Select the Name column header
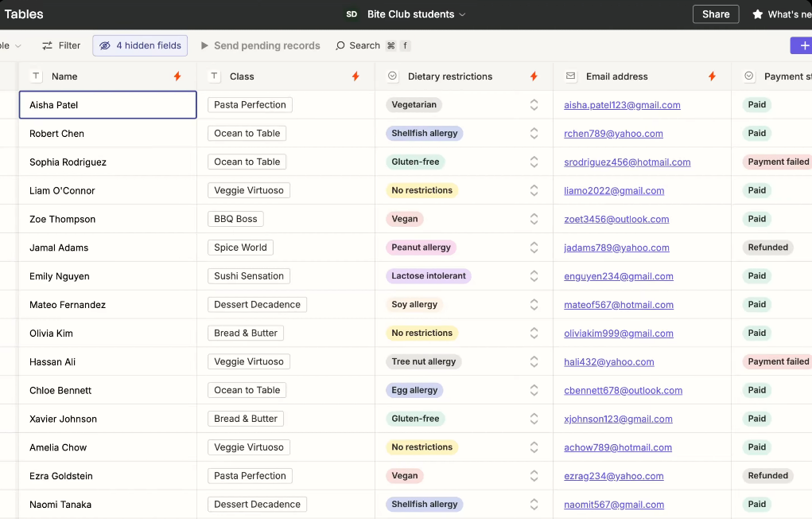 (x=107, y=76)
